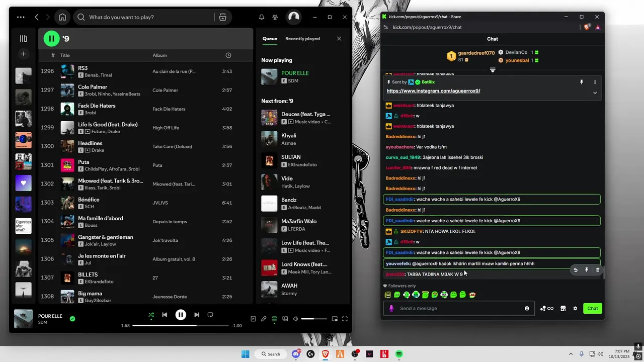
Task: Select the Cole Palmer track row
Action: tap(146, 90)
